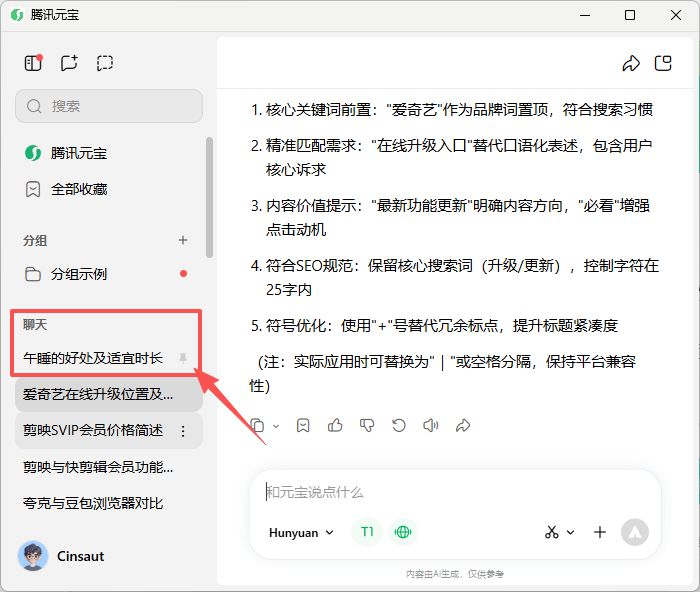Click the scissors screenshot tool

pos(552,532)
